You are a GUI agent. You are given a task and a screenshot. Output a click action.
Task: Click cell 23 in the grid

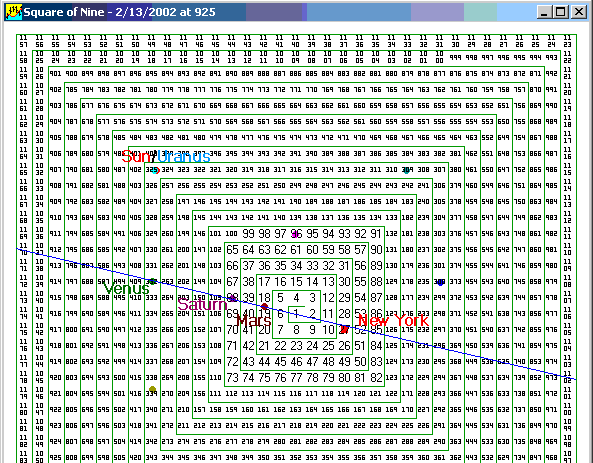(x=296, y=346)
